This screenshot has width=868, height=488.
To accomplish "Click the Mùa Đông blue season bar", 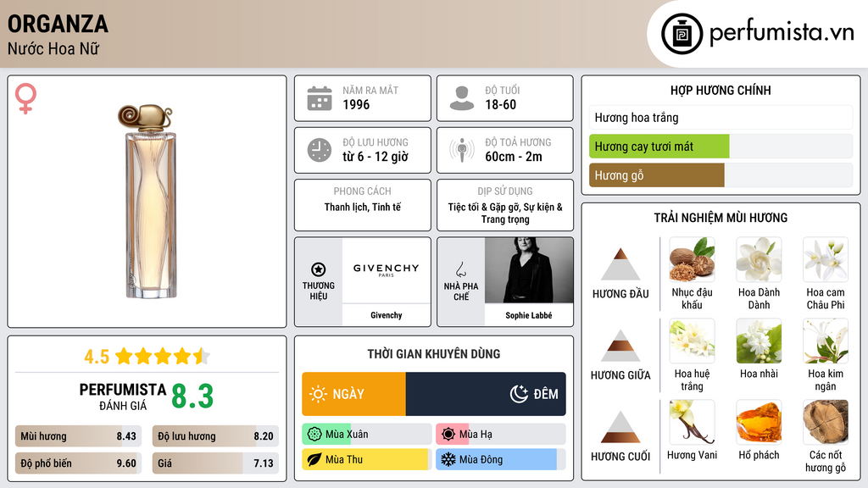I will tap(500, 459).
